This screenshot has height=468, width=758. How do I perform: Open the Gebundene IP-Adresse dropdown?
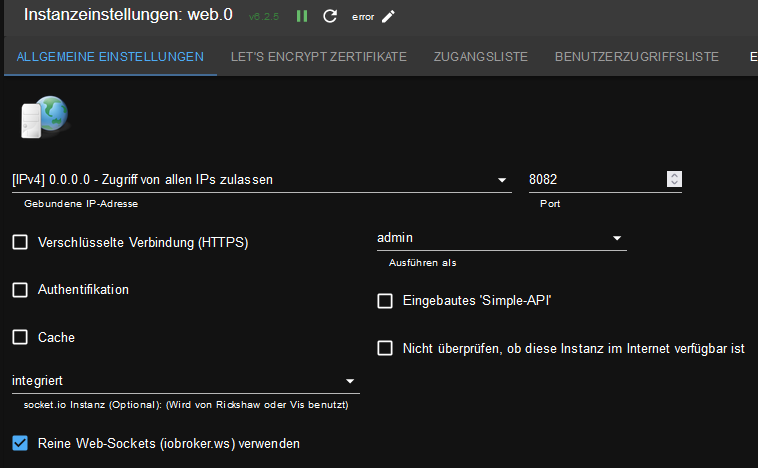click(x=262, y=180)
